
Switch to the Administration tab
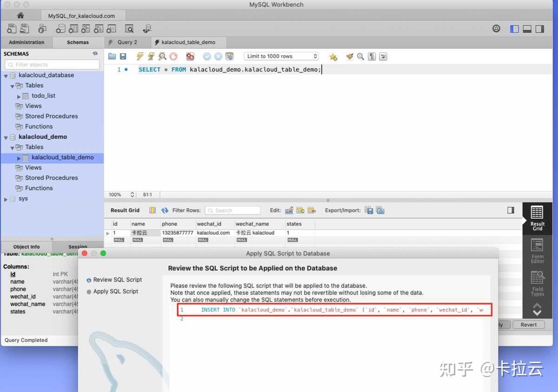pyautogui.click(x=27, y=42)
